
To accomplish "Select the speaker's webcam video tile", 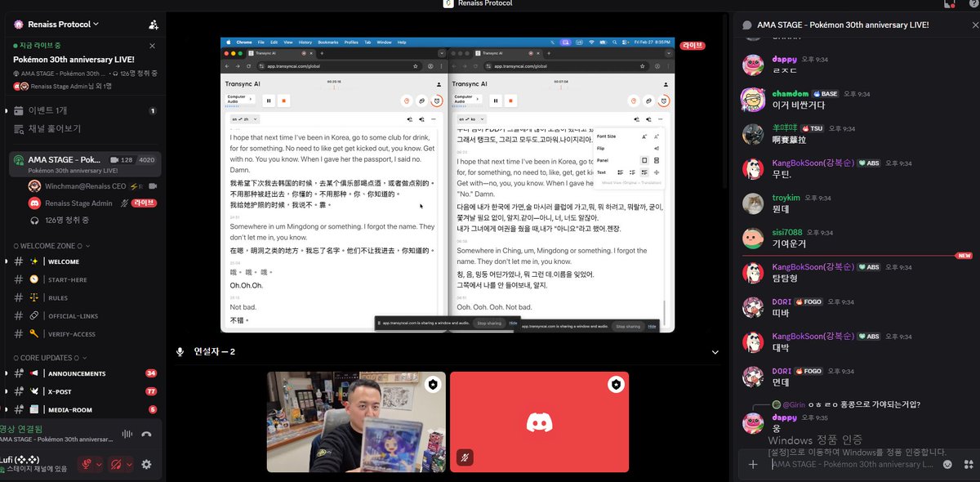I will point(356,422).
